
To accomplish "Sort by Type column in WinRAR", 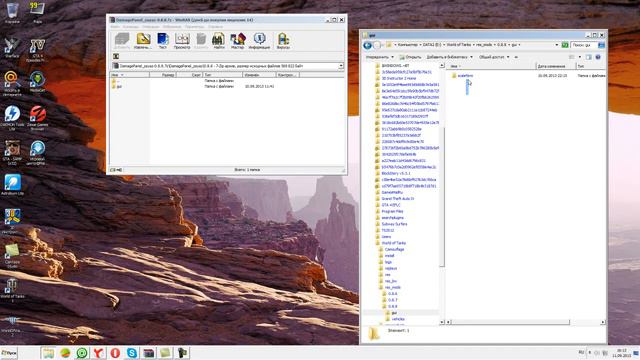I will coord(222,75).
